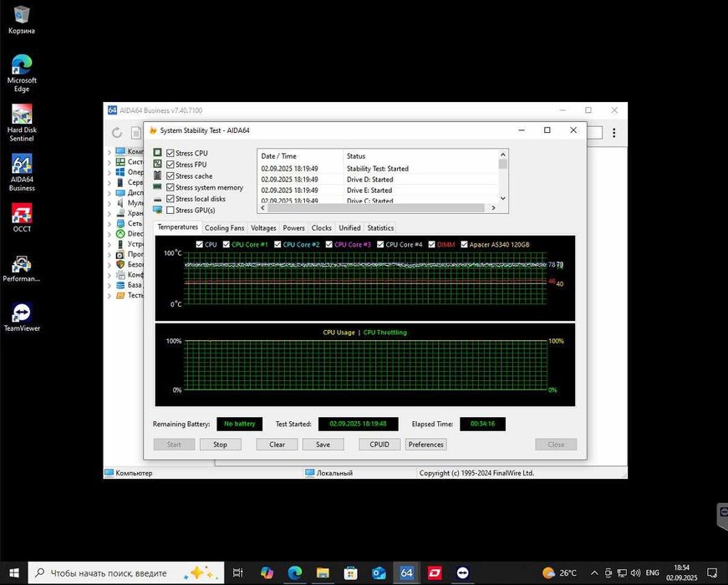Switch to the Unified tab
Image resolution: width=728 pixels, height=585 pixels.
click(349, 228)
